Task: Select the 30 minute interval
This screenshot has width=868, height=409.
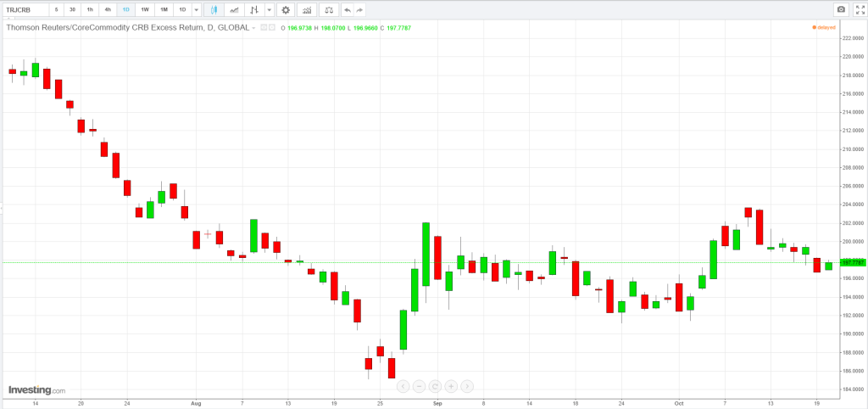Action: (72, 9)
